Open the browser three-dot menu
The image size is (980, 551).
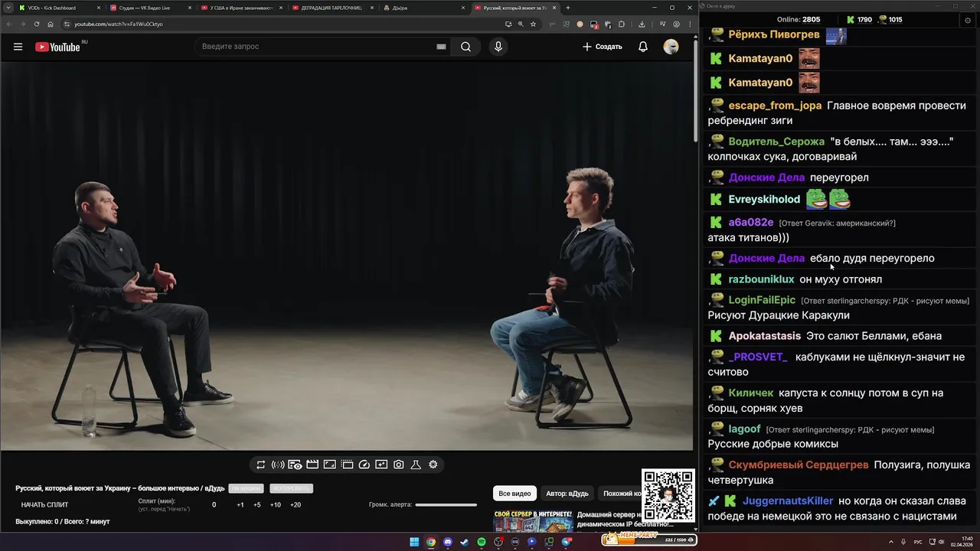coord(689,24)
